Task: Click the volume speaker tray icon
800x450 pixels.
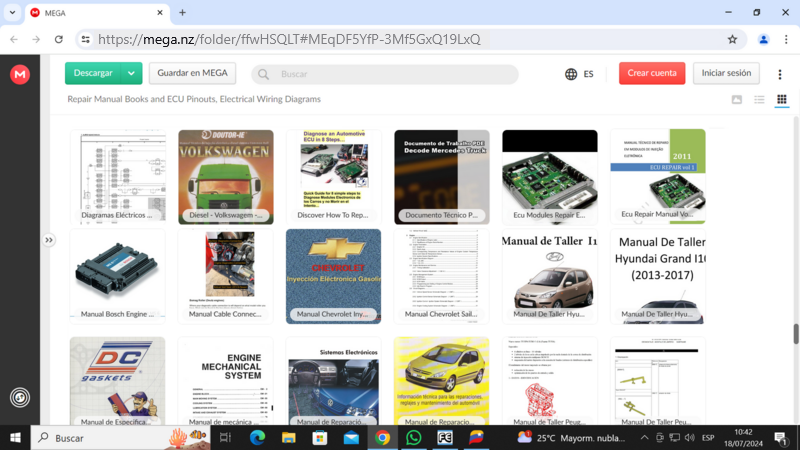Action: click(690, 438)
